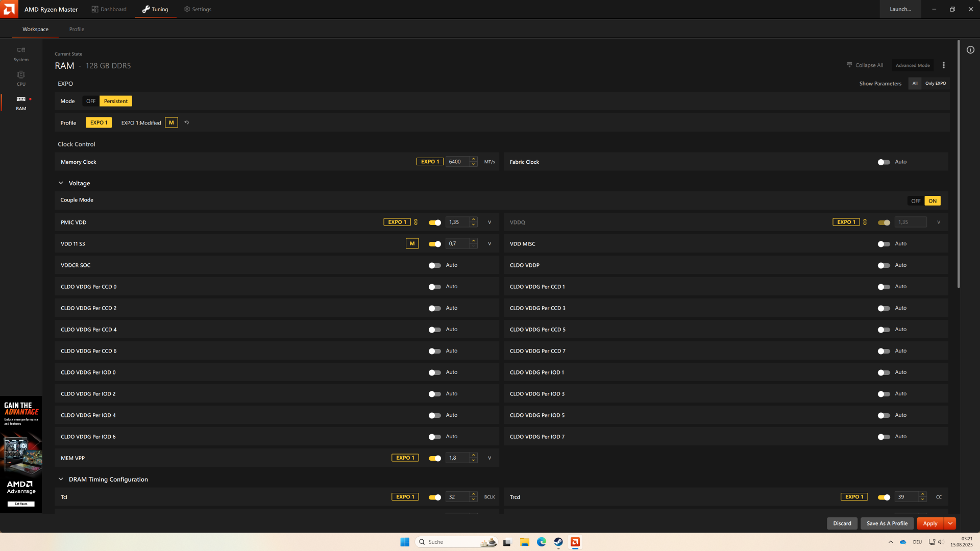Click the VDDQ link chain icon
Screen dimensions: 980x551
tap(865, 222)
